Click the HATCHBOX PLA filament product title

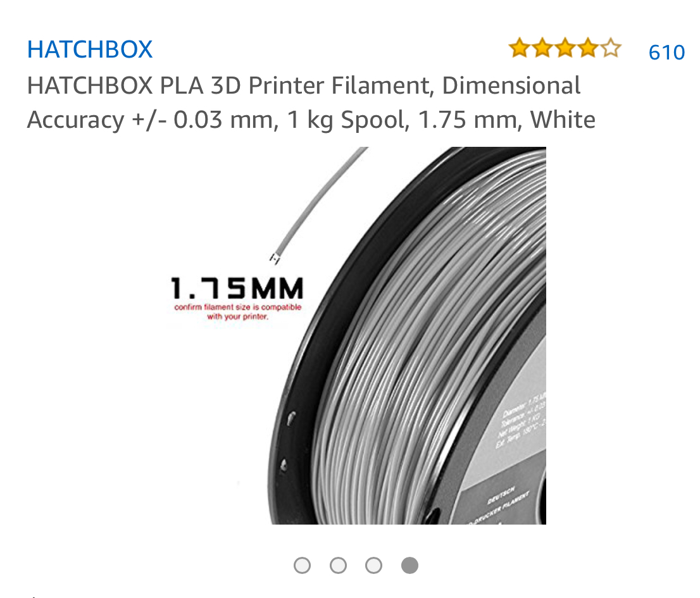(311, 103)
